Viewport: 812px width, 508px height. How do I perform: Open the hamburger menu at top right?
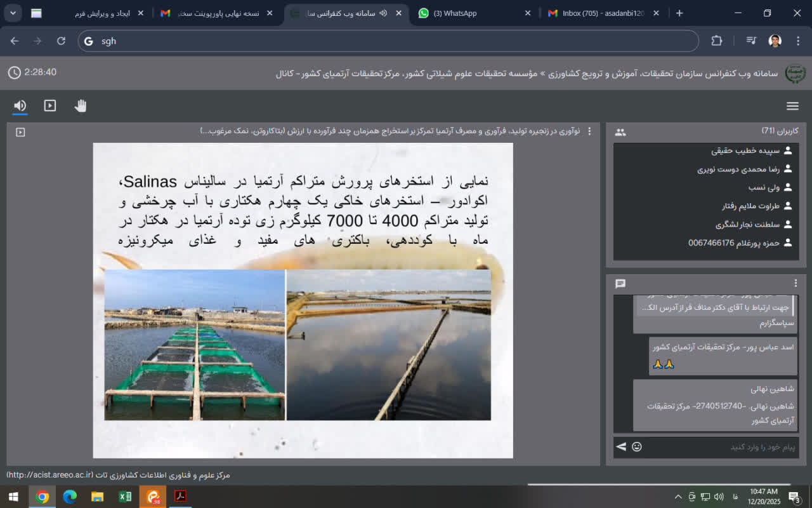792,106
